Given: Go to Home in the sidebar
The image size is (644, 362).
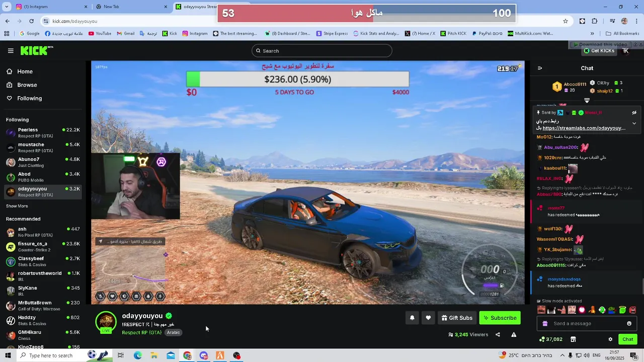Looking at the screenshot, I should point(25,71).
